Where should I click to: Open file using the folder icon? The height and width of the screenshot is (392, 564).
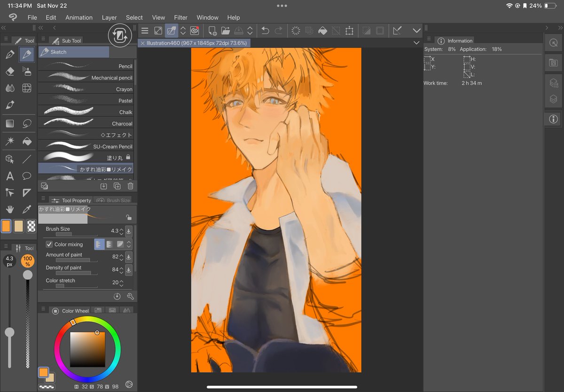click(226, 31)
